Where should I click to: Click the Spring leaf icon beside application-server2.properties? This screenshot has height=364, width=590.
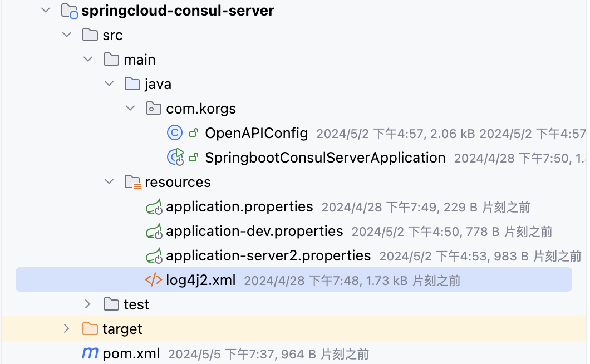point(154,255)
